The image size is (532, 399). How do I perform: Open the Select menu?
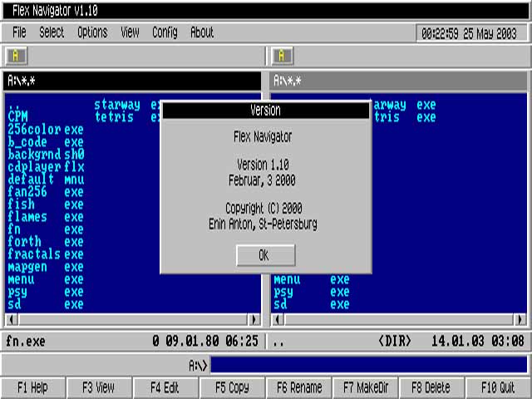click(52, 32)
